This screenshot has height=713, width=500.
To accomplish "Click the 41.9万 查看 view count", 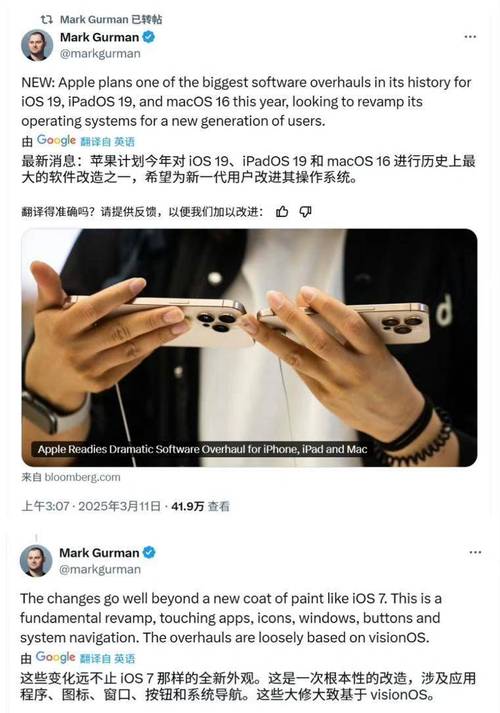I will 200,506.
